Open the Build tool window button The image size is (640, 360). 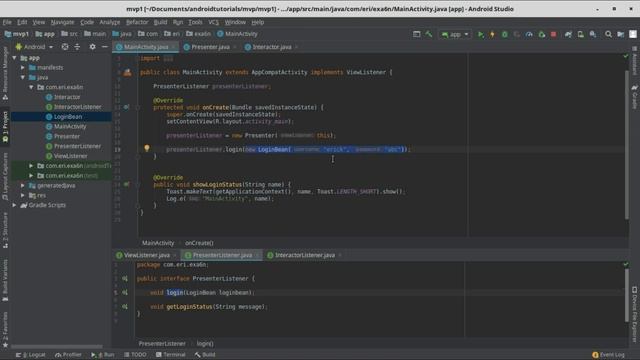pyautogui.click(x=205, y=355)
